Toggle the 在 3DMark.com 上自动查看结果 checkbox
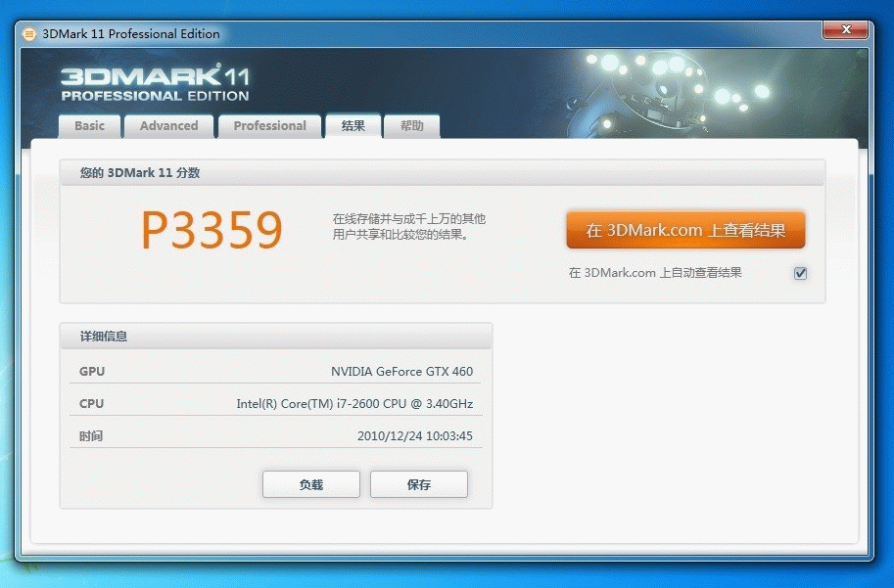 tap(800, 273)
